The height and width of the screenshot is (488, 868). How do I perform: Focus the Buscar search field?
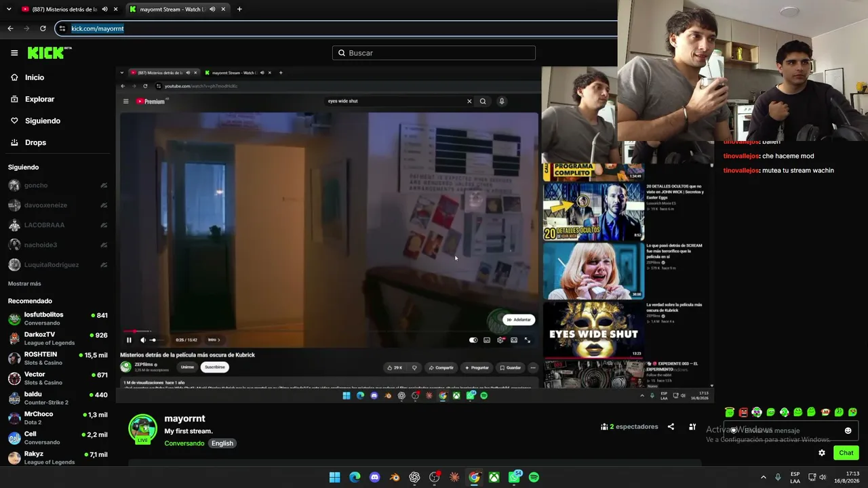tap(434, 53)
